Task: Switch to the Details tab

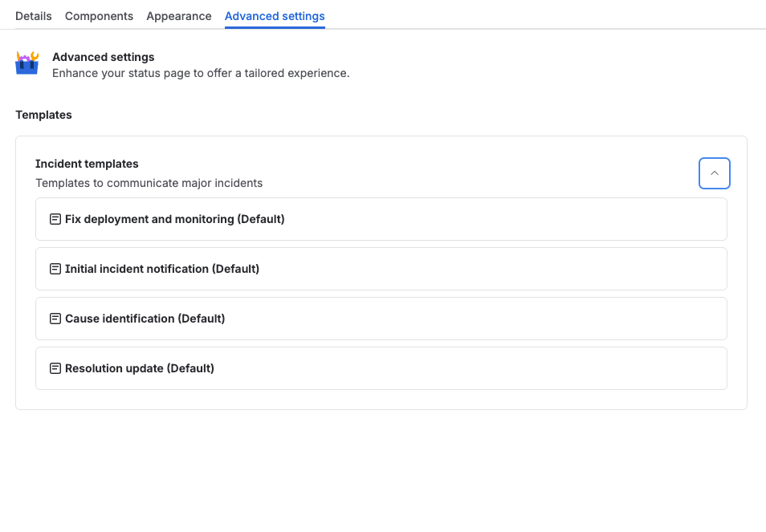Action: tap(33, 15)
